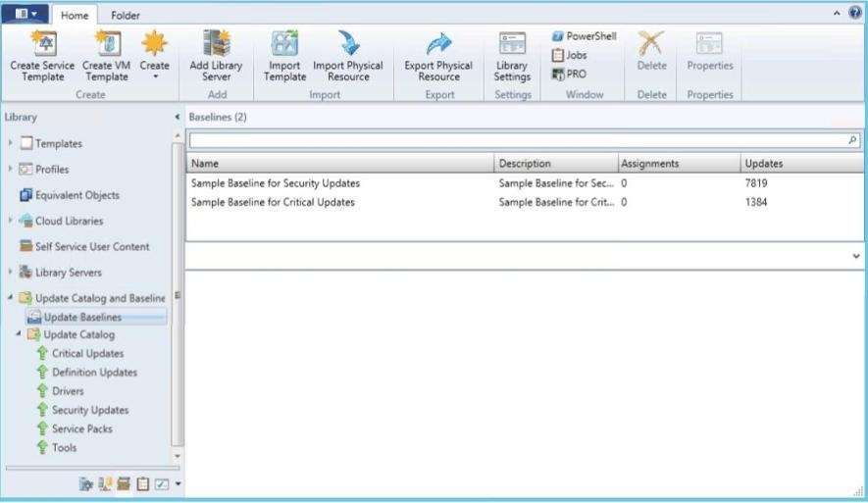The height and width of the screenshot is (503, 868).
Task: Collapse the Update Catalog node
Action: [x=19, y=333]
